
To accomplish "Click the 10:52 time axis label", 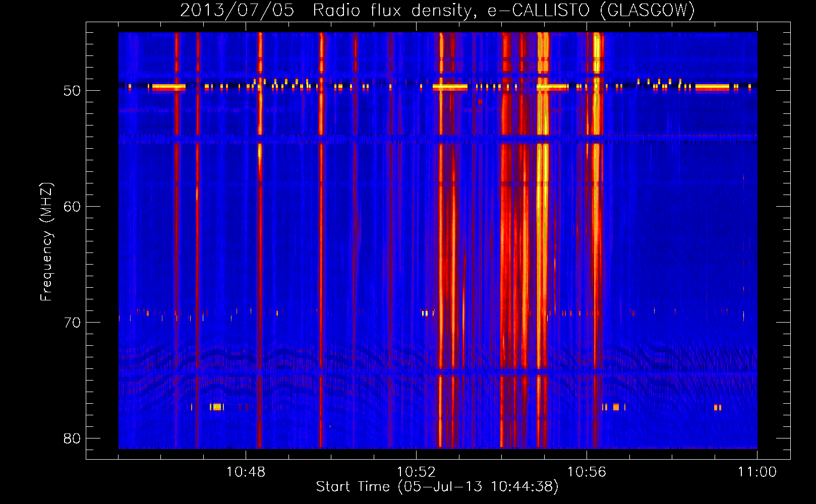I will [x=416, y=472].
